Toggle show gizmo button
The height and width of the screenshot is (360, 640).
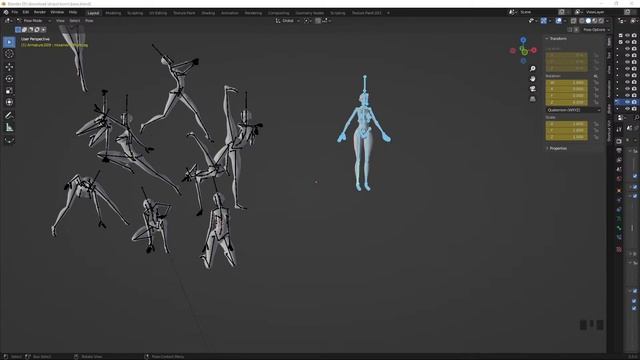click(x=544, y=21)
